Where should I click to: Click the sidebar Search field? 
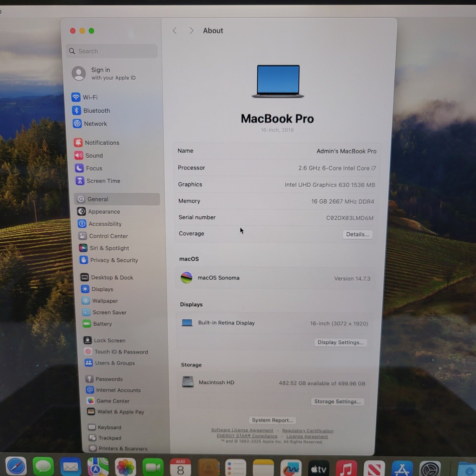112,51
